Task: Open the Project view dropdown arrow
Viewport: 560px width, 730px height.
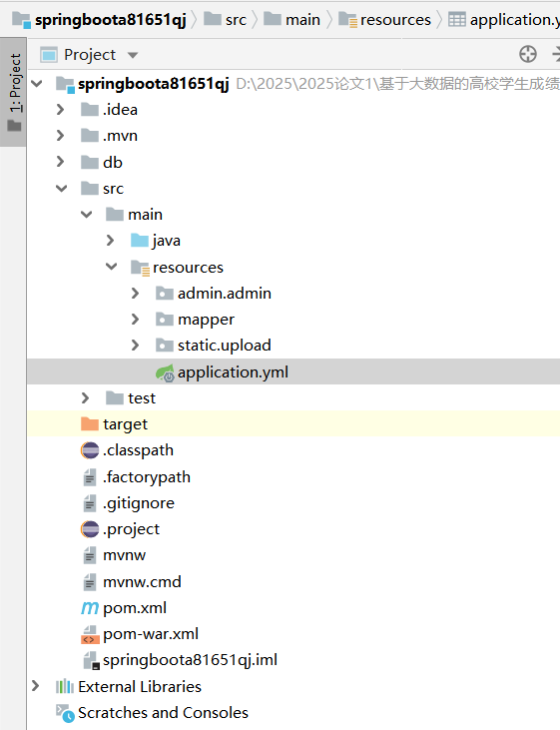Action: pyautogui.click(x=133, y=55)
